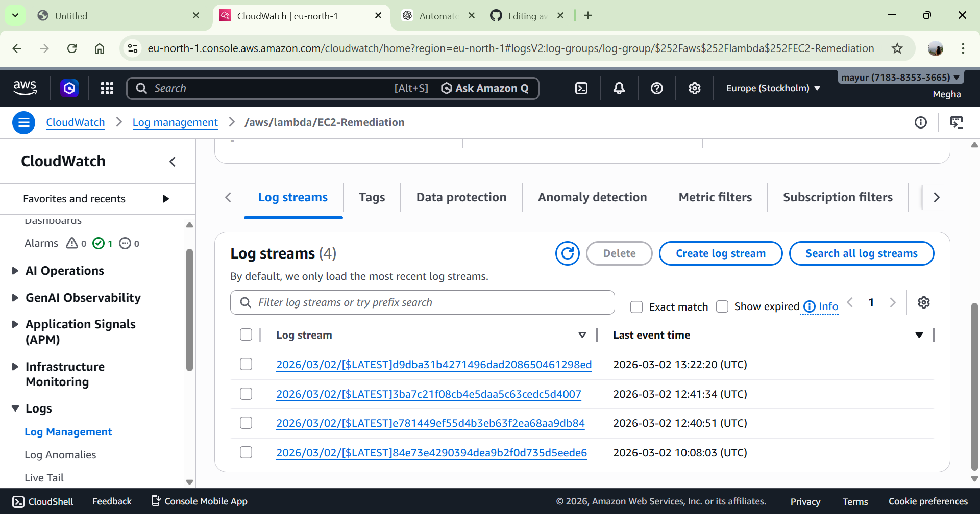Open the AWS console home logo
Viewport: 980px width, 514px height.
[25, 88]
